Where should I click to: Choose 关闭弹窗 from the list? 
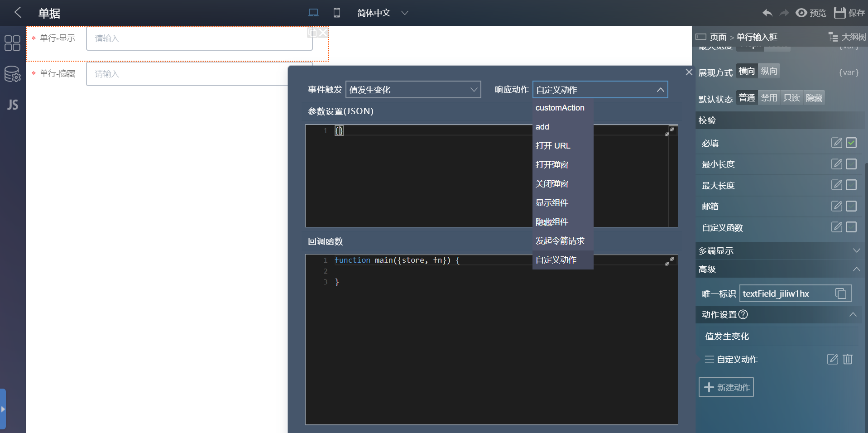pyautogui.click(x=563, y=184)
